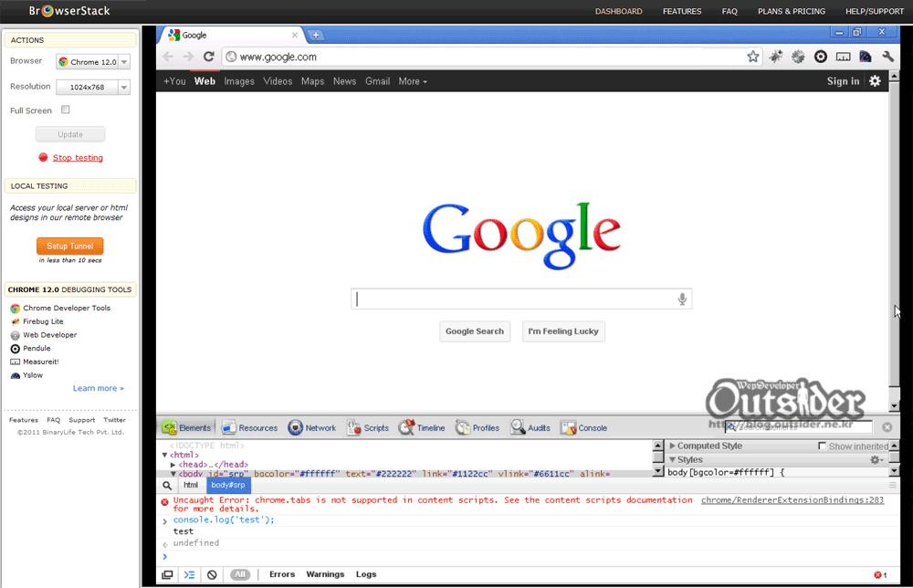Clear console log icon

(x=212, y=574)
